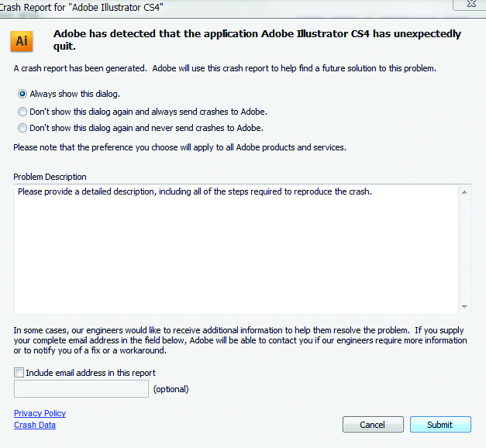View the Crash Data link
486x448 pixels.
35,425
